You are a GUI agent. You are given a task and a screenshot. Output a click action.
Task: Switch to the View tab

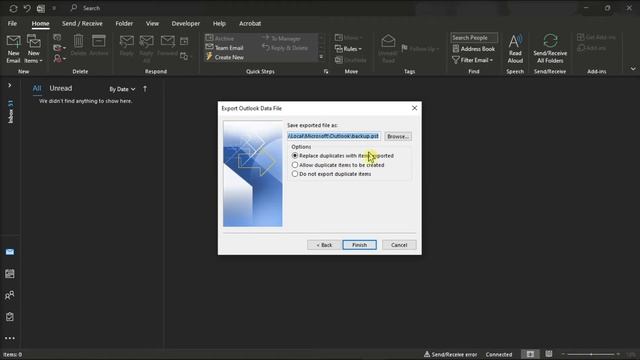[x=152, y=24]
